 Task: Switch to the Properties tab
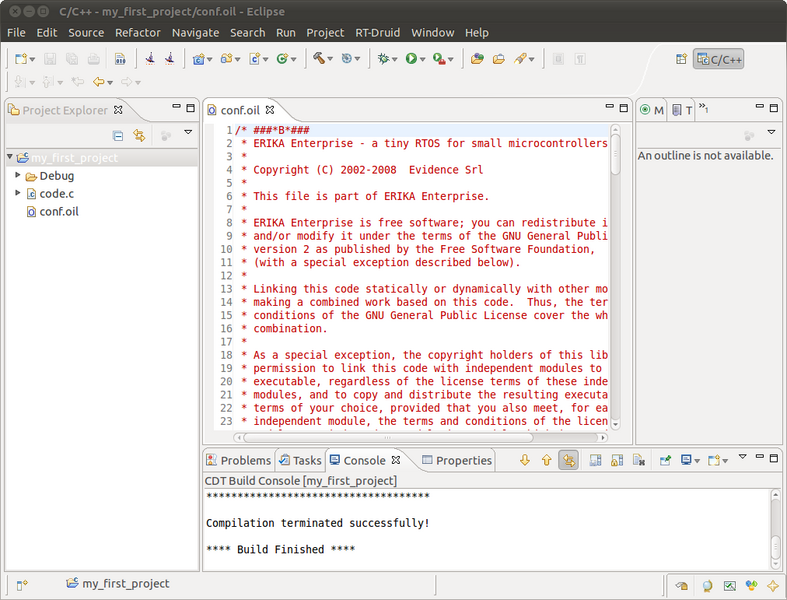[x=457, y=460]
